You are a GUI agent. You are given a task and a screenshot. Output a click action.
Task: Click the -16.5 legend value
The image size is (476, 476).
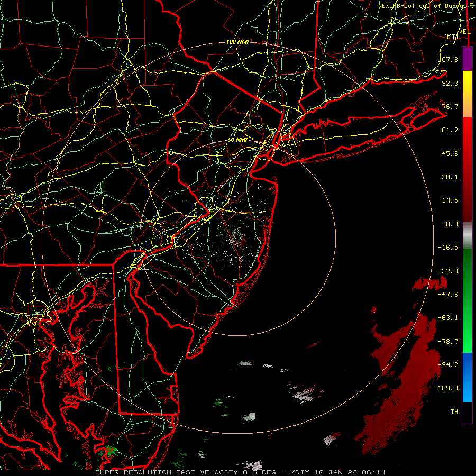[448, 248]
